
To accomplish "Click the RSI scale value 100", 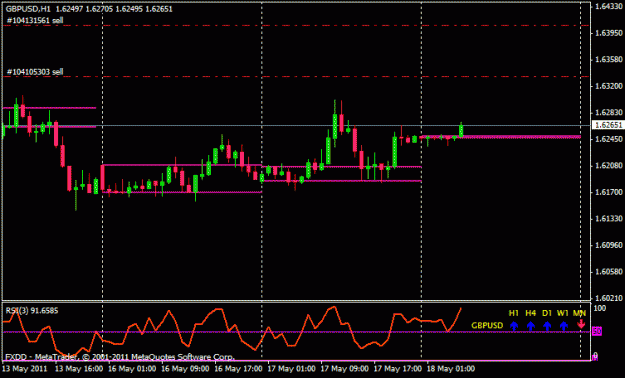I will pos(600,309).
